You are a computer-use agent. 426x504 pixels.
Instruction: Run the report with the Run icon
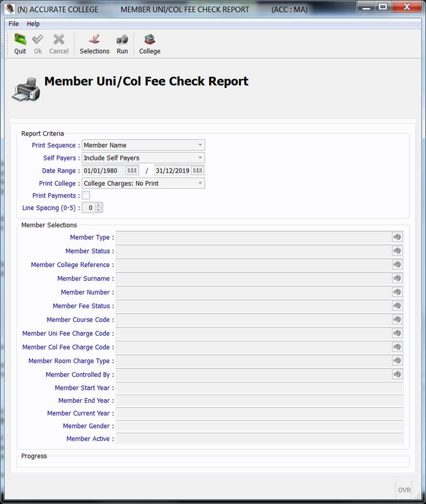(122, 44)
